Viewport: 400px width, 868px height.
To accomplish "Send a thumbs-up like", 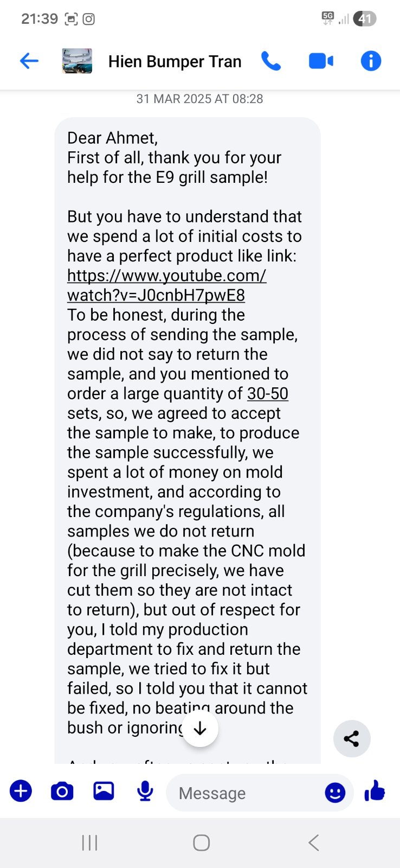I will click(375, 792).
